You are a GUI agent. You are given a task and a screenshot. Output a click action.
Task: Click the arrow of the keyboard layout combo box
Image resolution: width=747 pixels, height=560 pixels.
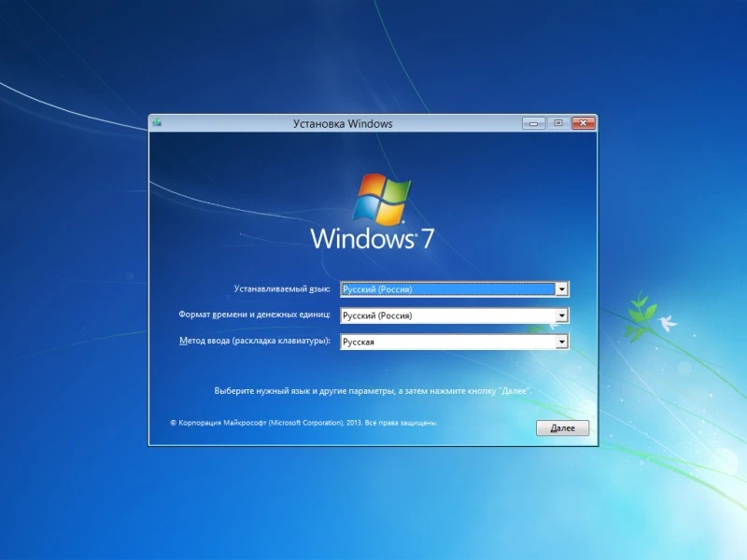(x=561, y=342)
